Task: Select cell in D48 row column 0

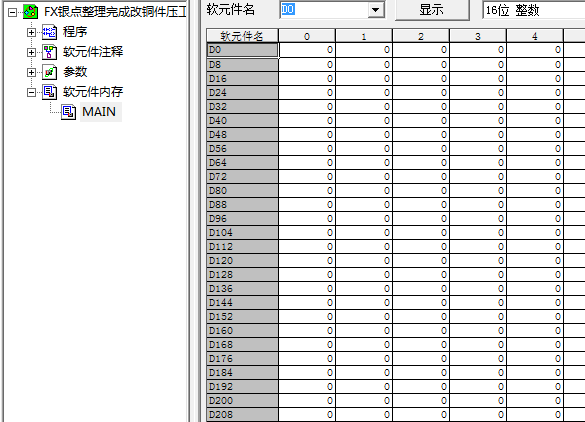Action: [307, 135]
